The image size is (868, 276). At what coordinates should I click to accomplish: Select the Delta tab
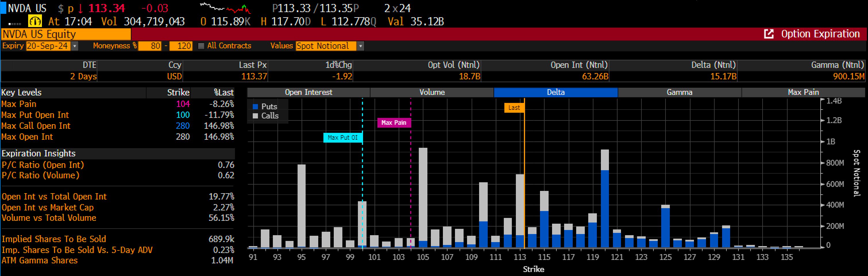(556, 92)
